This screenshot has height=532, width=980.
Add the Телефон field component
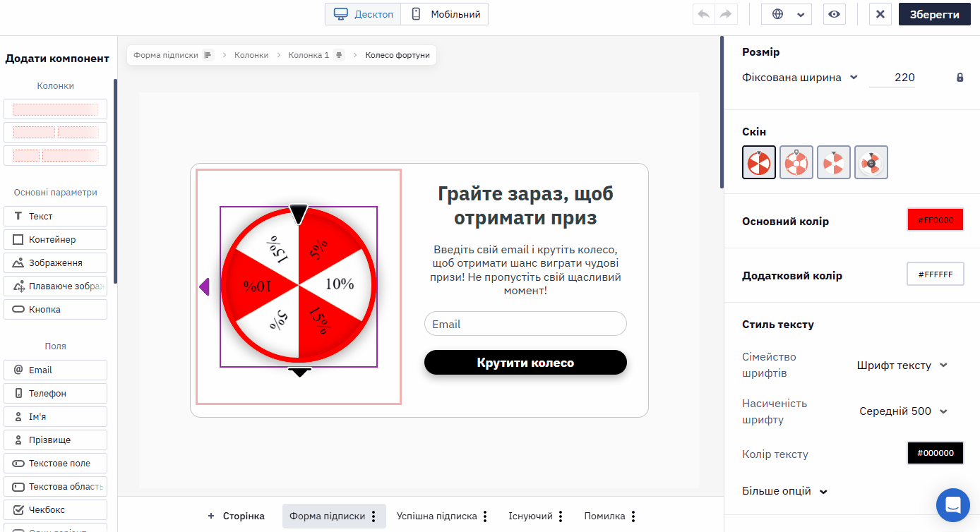pyautogui.click(x=56, y=394)
